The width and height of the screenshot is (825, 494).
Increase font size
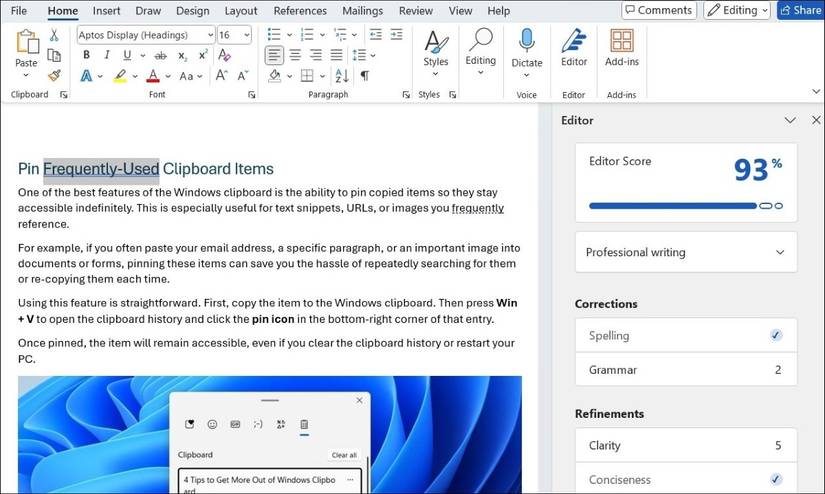[222, 76]
